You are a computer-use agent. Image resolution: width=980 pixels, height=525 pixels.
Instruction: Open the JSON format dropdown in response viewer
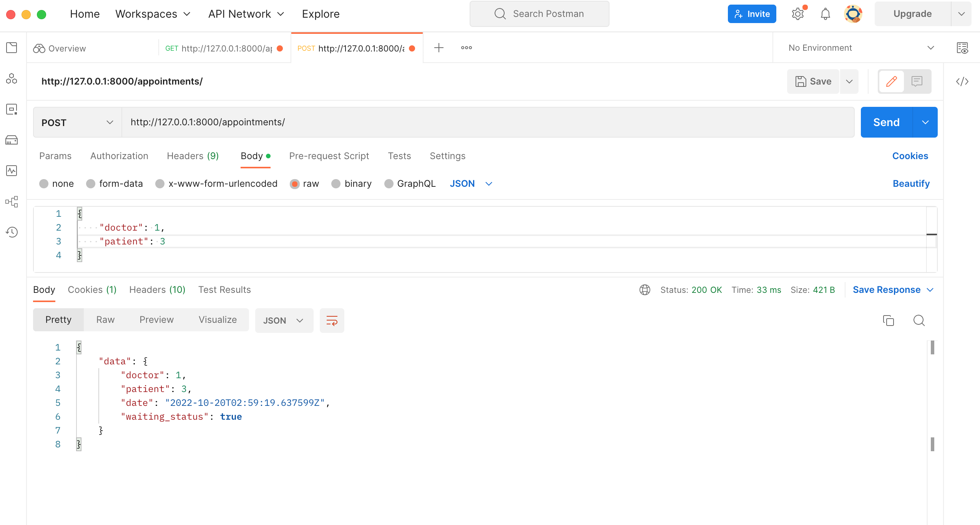284,320
